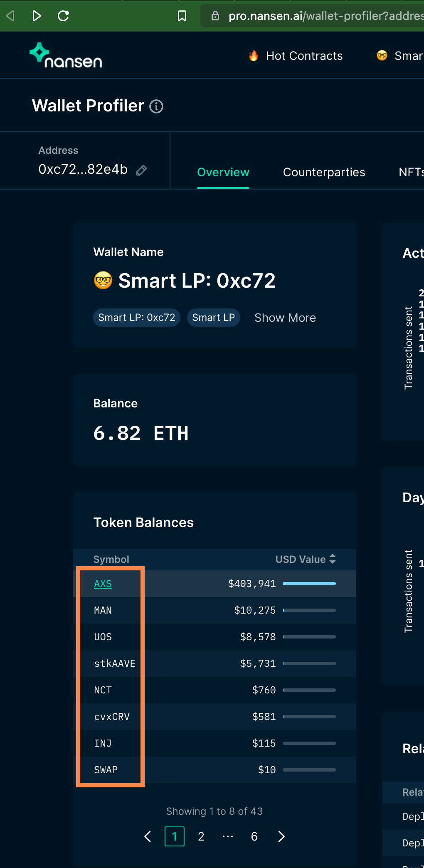Open the AXS token link

coord(103,584)
